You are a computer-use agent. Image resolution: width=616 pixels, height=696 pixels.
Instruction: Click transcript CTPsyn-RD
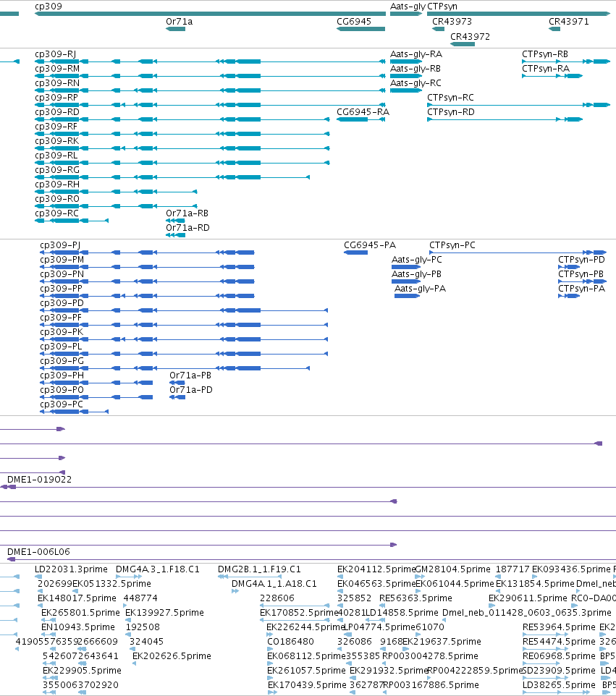click(451, 112)
